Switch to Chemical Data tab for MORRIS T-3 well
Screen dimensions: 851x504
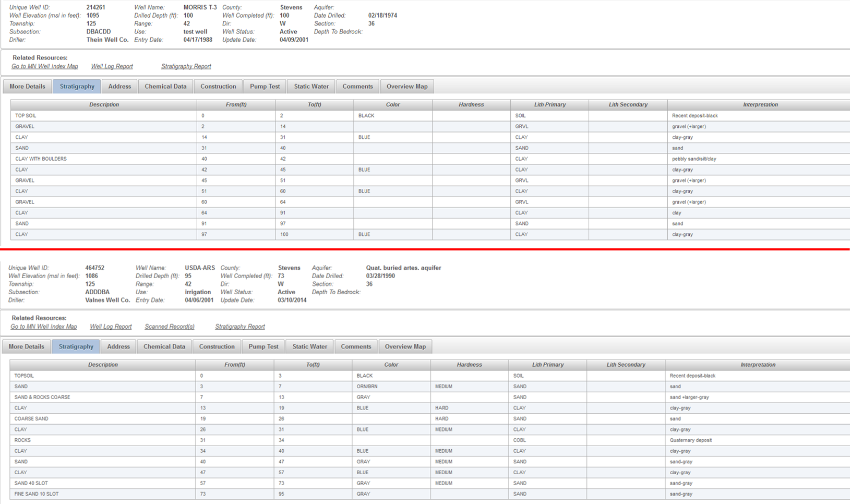click(165, 87)
